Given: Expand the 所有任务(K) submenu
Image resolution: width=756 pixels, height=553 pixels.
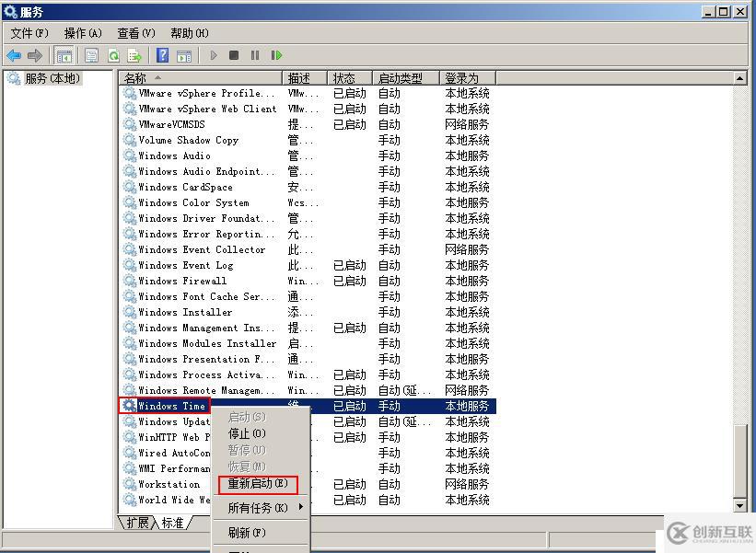Looking at the screenshot, I should pos(261,507).
